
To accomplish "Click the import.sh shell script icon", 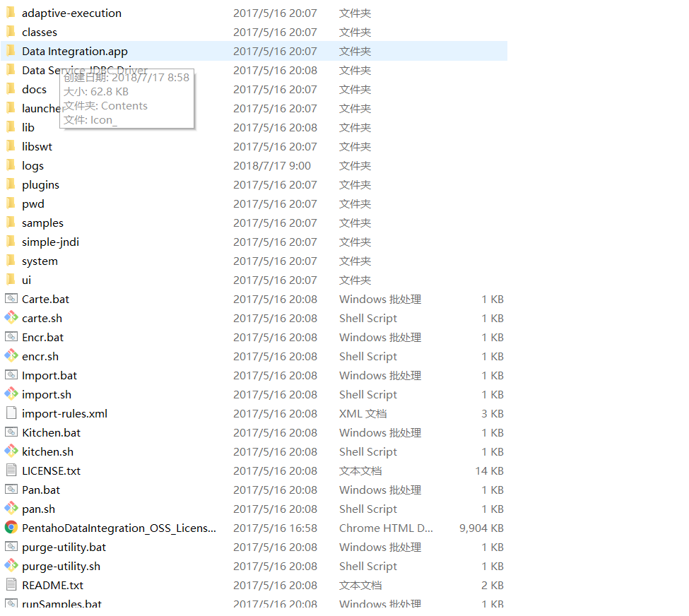I will [x=11, y=394].
